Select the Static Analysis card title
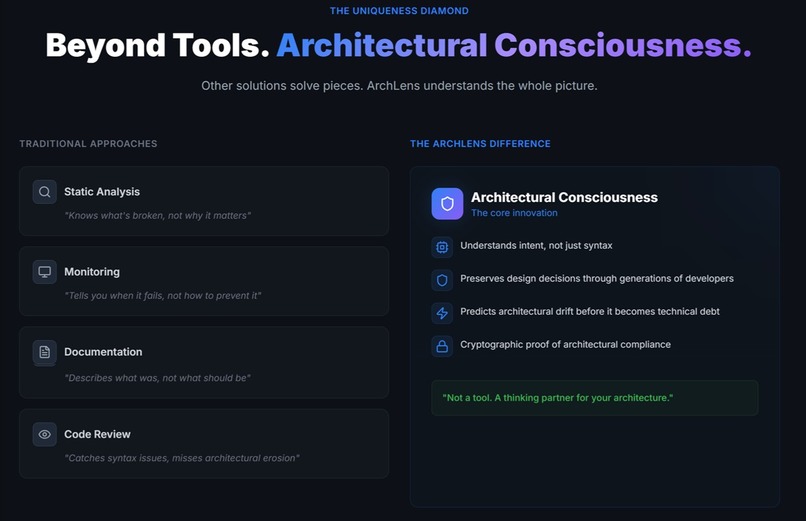The height and width of the screenshot is (521, 806). pyautogui.click(x=102, y=192)
